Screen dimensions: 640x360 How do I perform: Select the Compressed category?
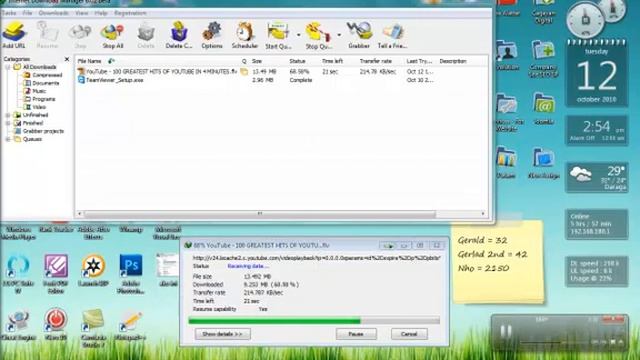tap(43, 75)
